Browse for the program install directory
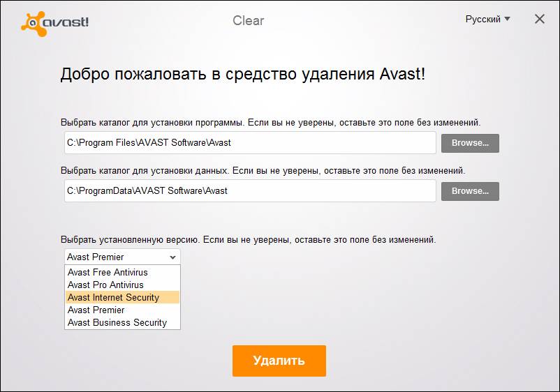This screenshot has height=392, width=560. pos(470,143)
